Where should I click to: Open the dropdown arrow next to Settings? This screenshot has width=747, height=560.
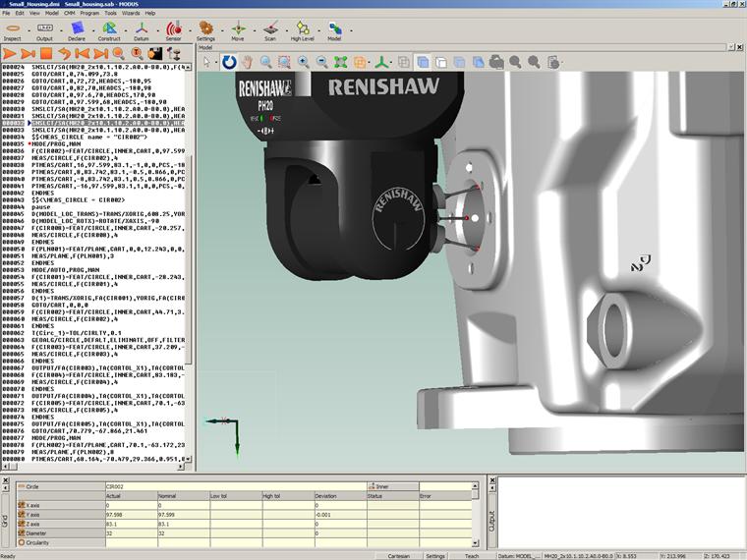click(222, 30)
